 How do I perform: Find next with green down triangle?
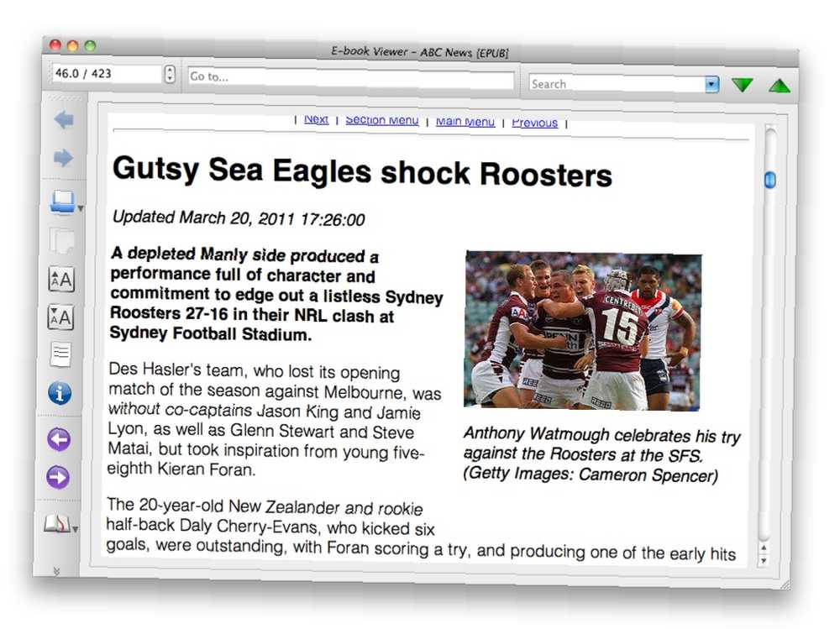[743, 85]
